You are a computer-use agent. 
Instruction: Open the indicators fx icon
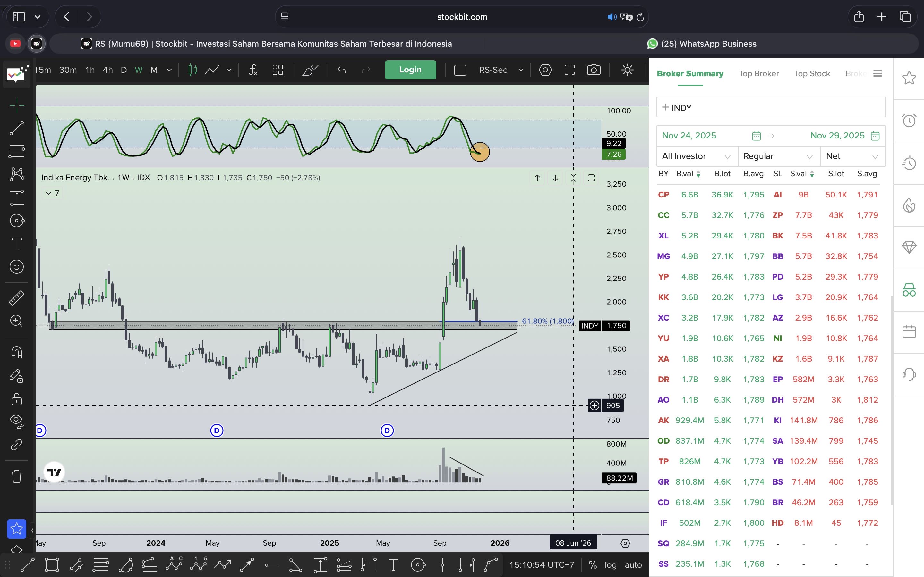coord(253,70)
